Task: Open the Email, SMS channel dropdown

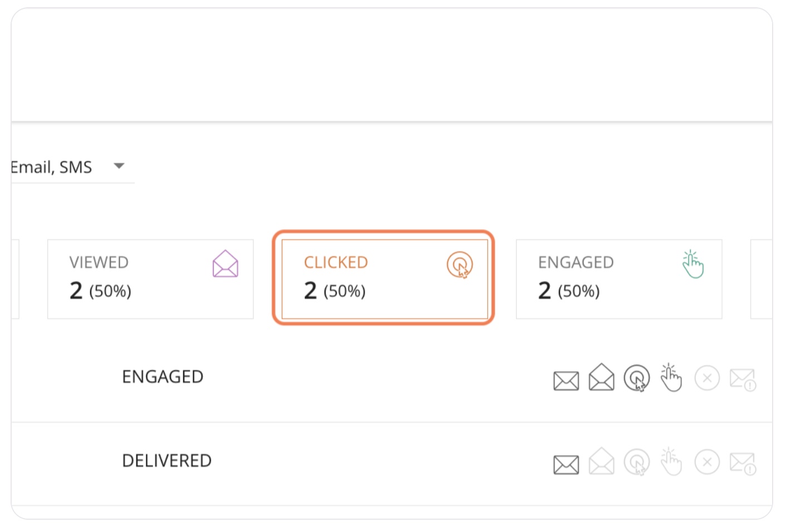Action: tap(72, 167)
